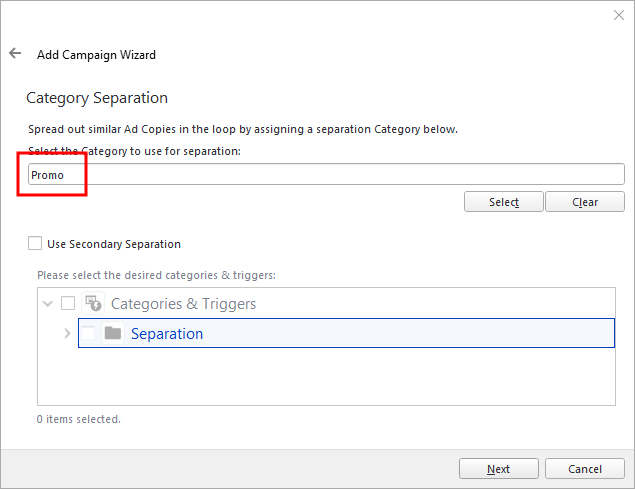This screenshot has width=635, height=489.
Task: Go back using the arrow icon
Action: click(x=15, y=54)
